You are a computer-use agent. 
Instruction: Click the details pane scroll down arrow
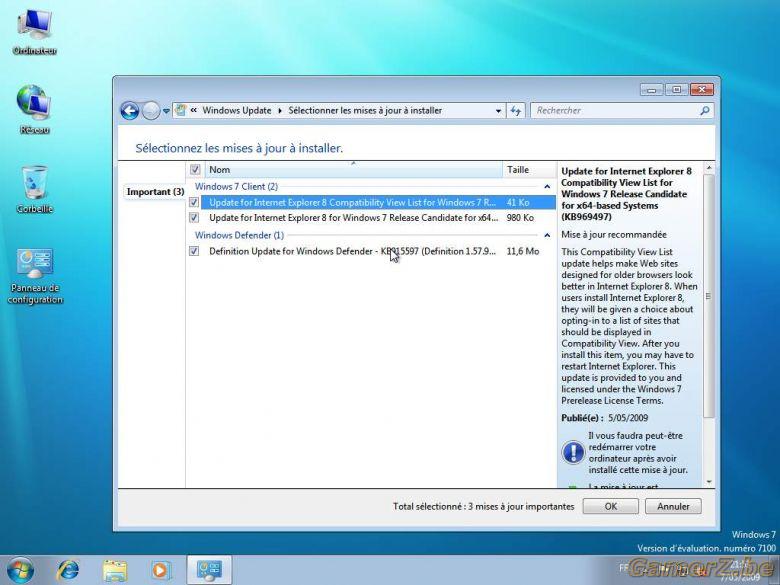pos(709,482)
